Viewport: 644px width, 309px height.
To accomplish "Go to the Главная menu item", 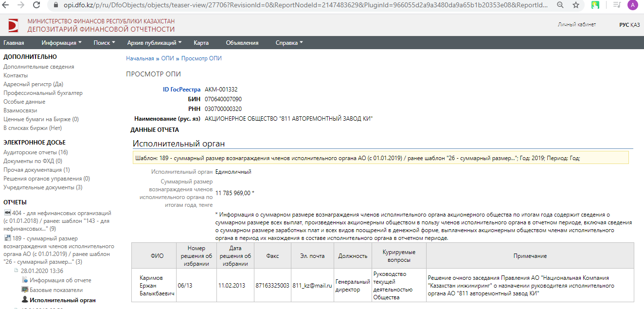I will coord(14,43).
